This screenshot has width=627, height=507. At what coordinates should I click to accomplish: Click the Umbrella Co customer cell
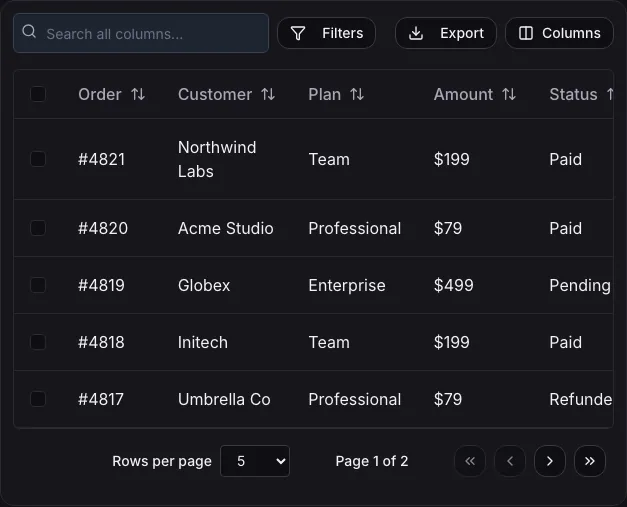point(224,399)
